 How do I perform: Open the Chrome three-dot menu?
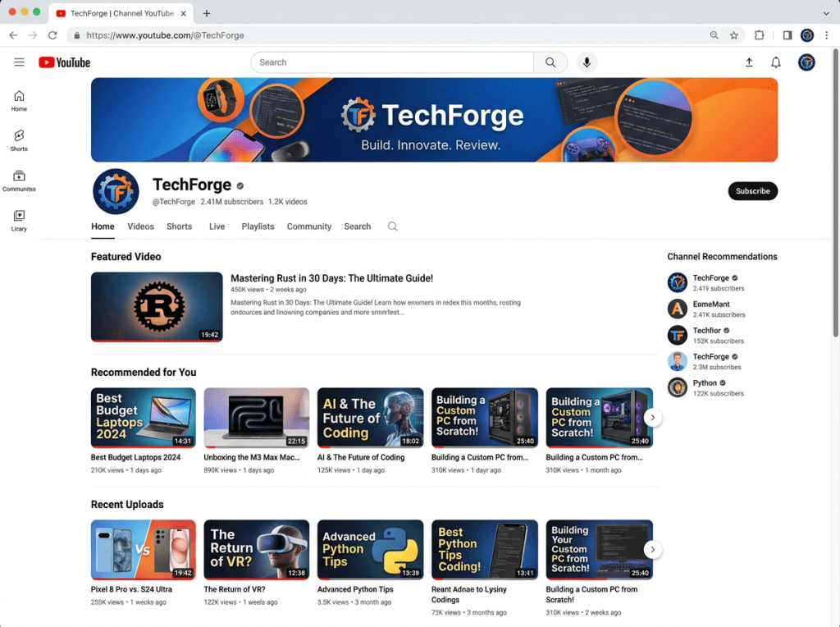pyautogui.click(x=827, y=34)
